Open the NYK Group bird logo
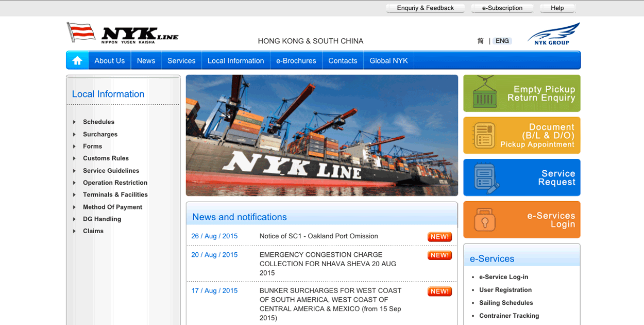The image size is (644, 325). point(554,34)
